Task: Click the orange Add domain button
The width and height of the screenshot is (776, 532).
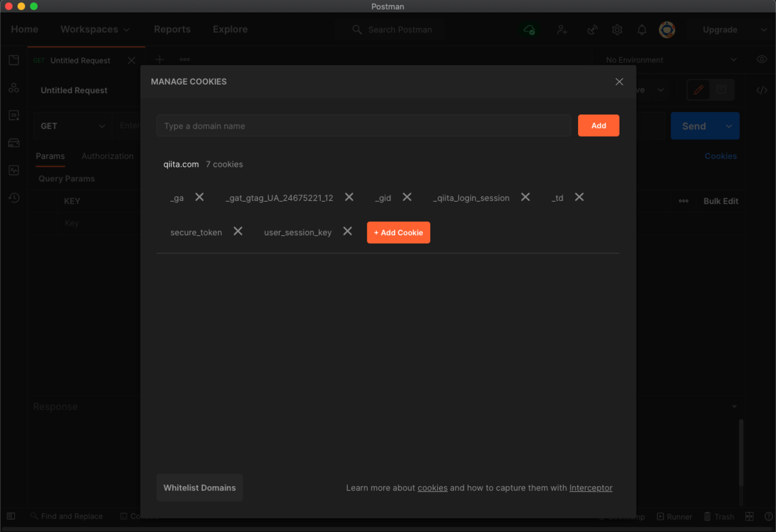Action: tap(599, 125)
